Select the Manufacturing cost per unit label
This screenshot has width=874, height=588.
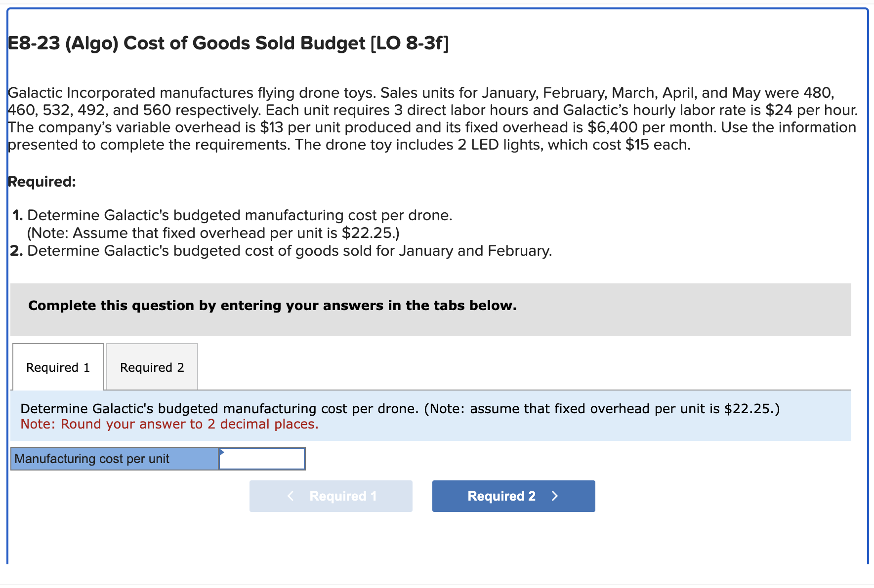92,458
